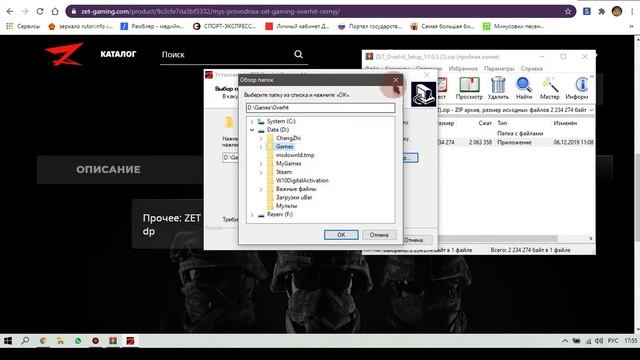Close the Обзор папок dialog
Image resolution: width=640 pixels, height=360 pixels.
(x=395, y=80)
